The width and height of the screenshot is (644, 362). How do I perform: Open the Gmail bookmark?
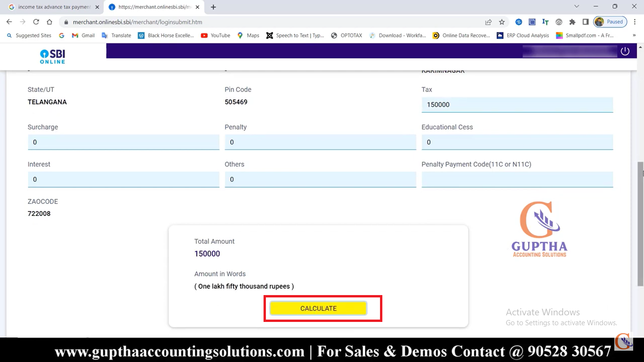pyautogui.click(x=83, y=35)
